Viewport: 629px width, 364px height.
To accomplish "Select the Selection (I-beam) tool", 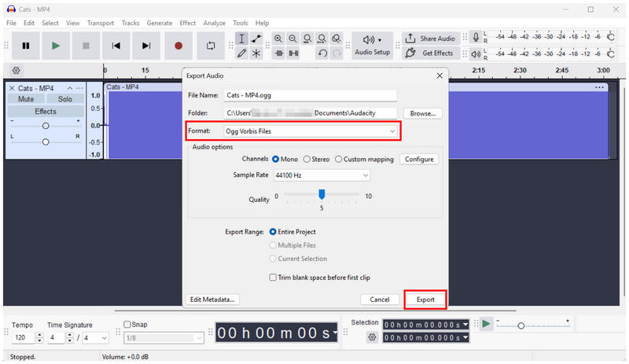I will (241, 39).
